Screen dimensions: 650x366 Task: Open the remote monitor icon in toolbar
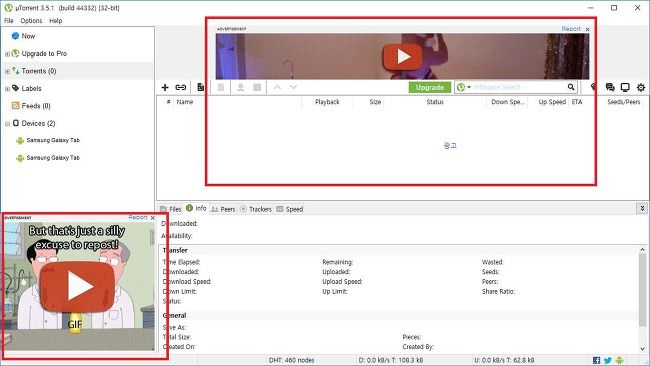pos(625,87)
